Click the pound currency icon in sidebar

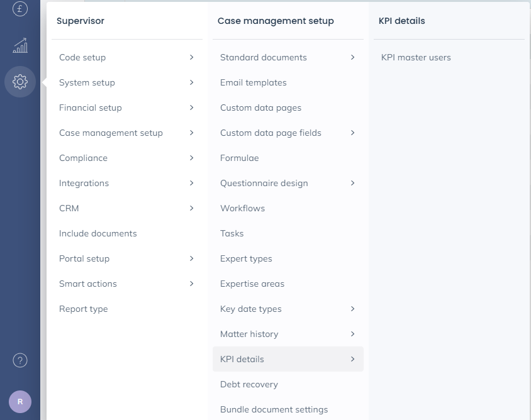[20, 9]
